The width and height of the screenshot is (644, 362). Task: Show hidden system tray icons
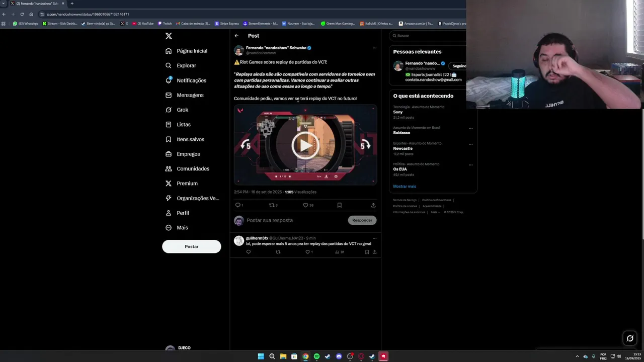pyautogui.click(x=577, y=356)
